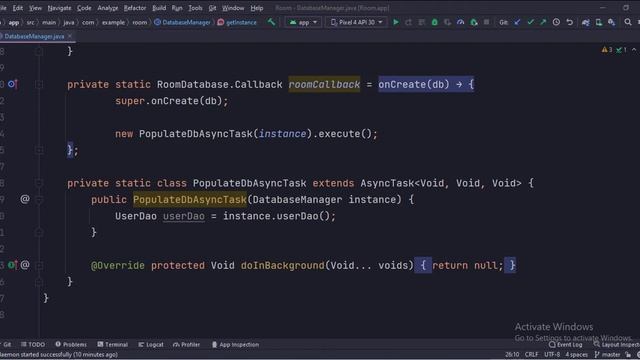Open the Tools menu
Screen dimensions: 640x360
click(195, 8)
